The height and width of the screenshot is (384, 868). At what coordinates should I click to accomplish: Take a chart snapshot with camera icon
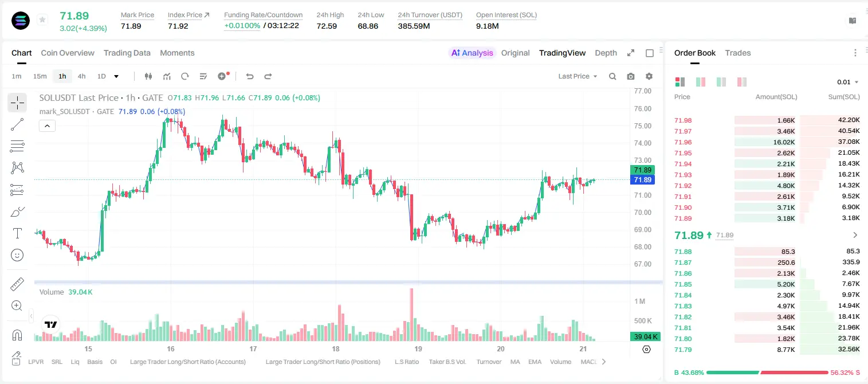click(x=631, y=76)
